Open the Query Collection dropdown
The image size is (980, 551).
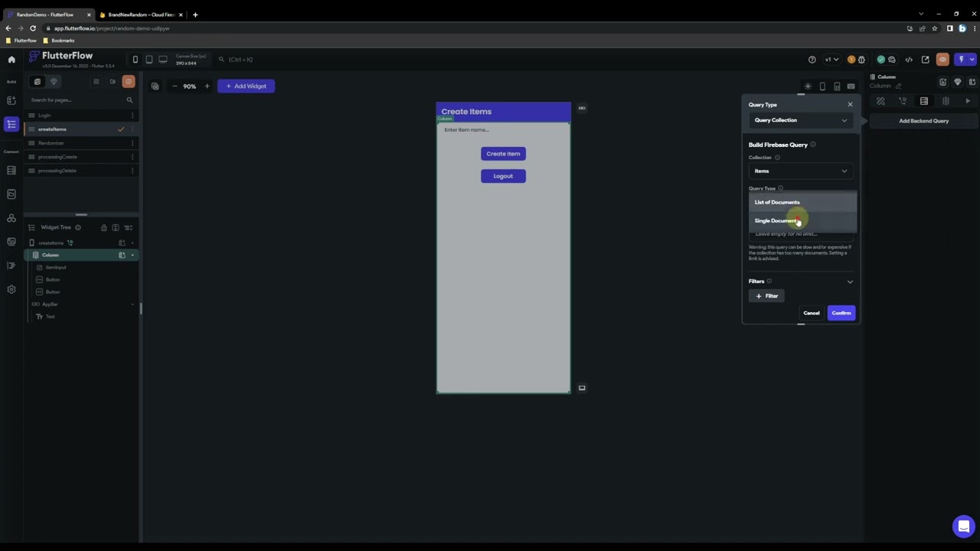pos(801,120)
